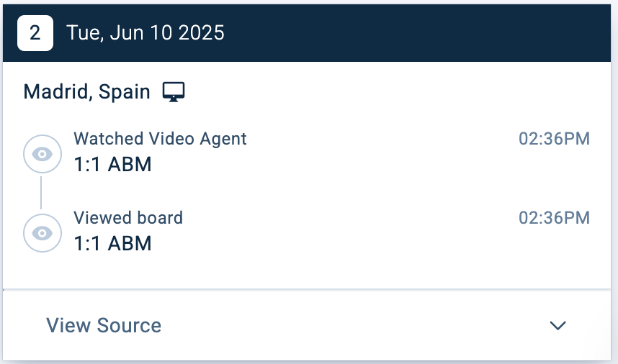Select the Watched Video Agent activity label

[x=160, y=139]
